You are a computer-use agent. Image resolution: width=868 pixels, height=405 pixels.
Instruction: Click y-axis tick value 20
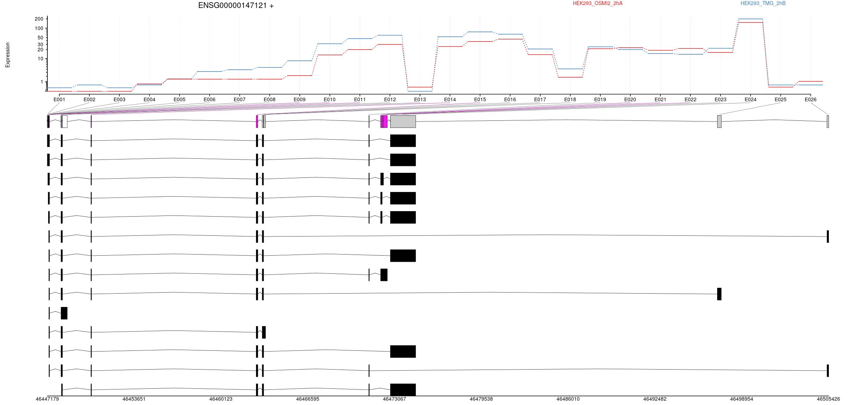(40, 50)
